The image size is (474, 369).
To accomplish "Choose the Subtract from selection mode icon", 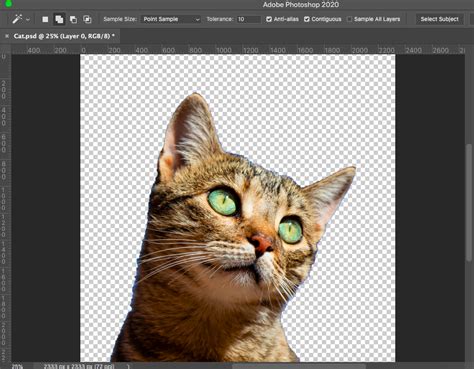I will coord(73,19).
